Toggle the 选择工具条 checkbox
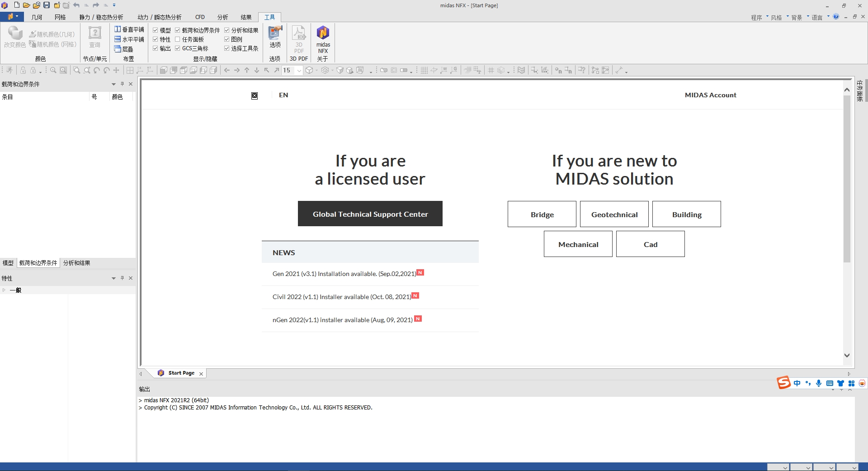This screenshot has height=471, width=868. pos(227,48)
